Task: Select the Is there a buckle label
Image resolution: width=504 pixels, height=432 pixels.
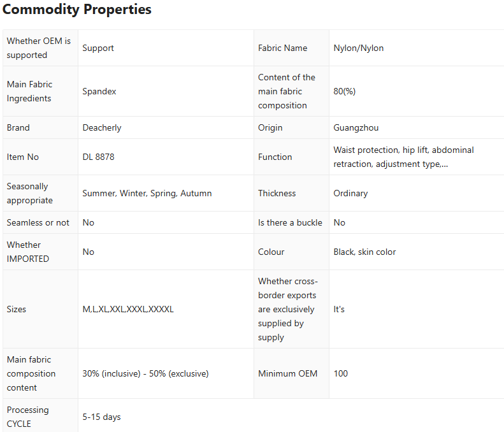Action: tap(290, 222)
